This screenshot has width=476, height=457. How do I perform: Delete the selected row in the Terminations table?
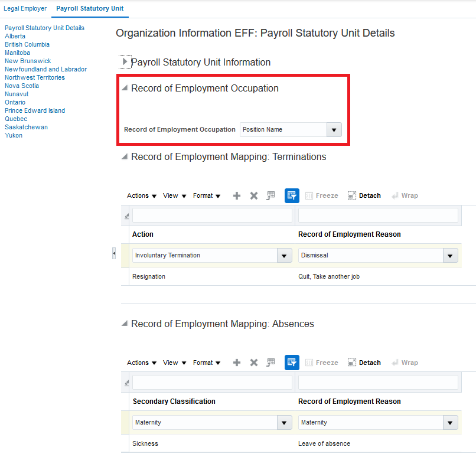(x=254, y=196)
